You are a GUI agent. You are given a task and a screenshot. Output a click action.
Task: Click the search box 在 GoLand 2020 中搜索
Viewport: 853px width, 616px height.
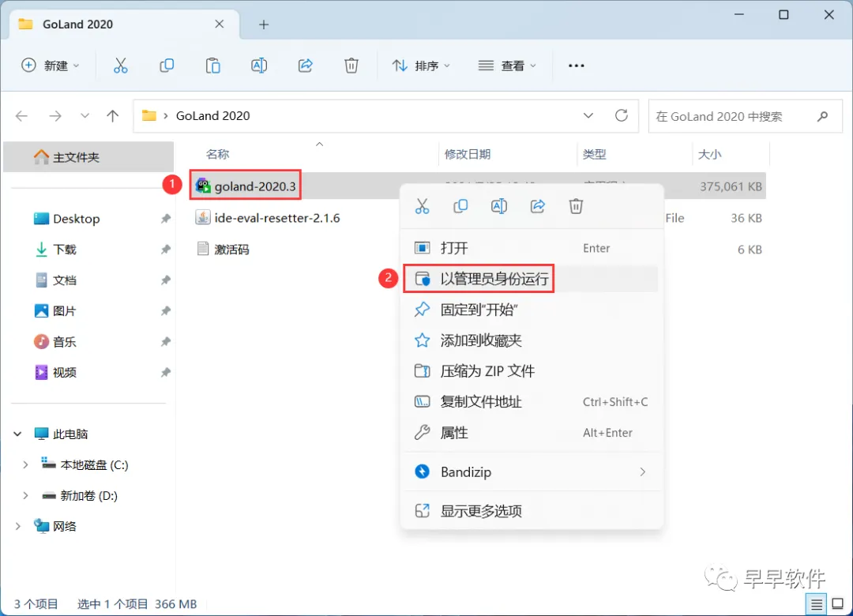click(x=746, y=116)
